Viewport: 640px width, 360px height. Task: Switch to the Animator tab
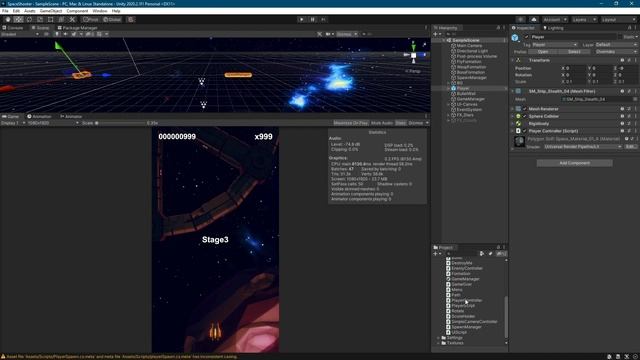[71, 116]
